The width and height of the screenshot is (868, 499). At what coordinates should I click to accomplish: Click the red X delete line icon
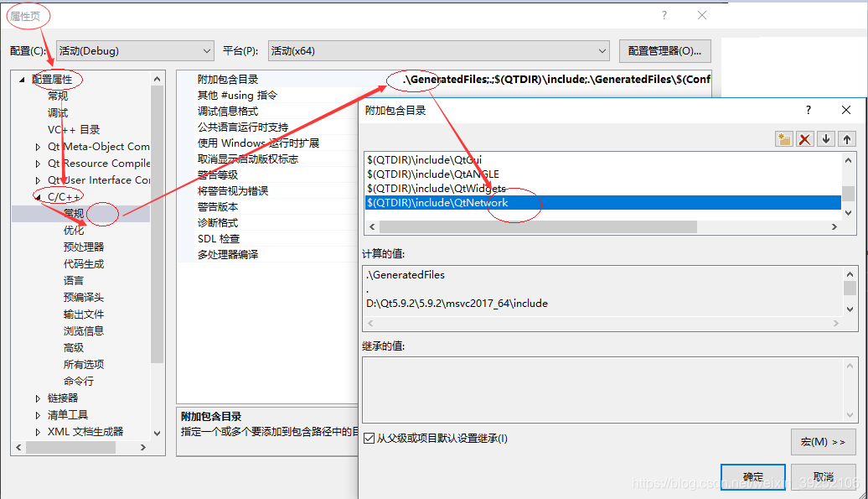pos(805,139)
